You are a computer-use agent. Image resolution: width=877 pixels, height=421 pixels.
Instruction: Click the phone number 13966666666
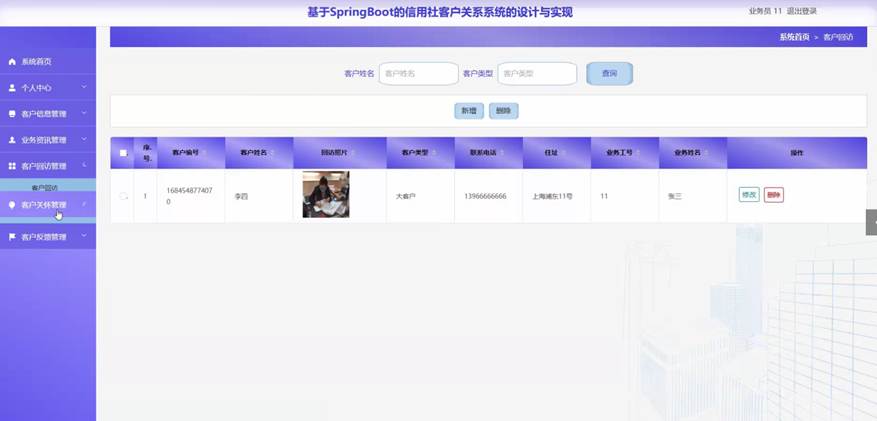[x=485, y=196]
